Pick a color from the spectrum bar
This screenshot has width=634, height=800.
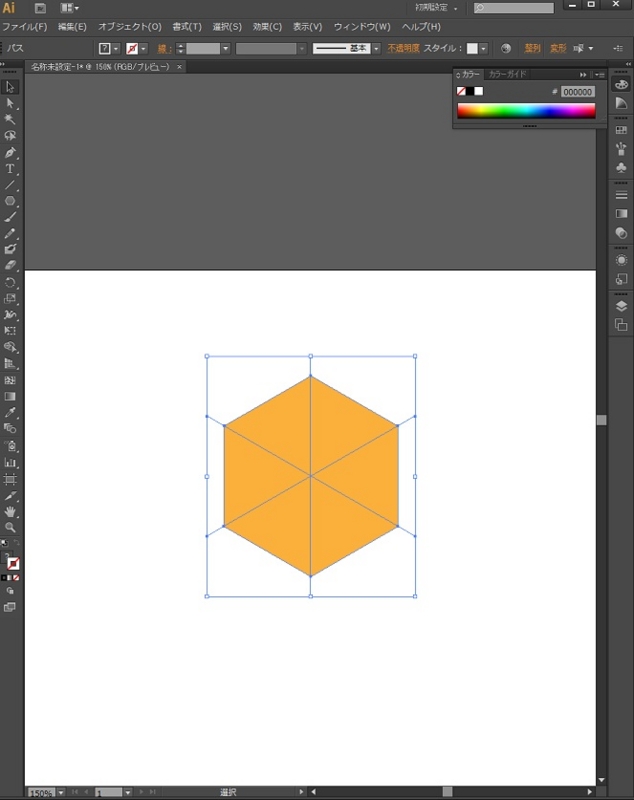point(526,111)
